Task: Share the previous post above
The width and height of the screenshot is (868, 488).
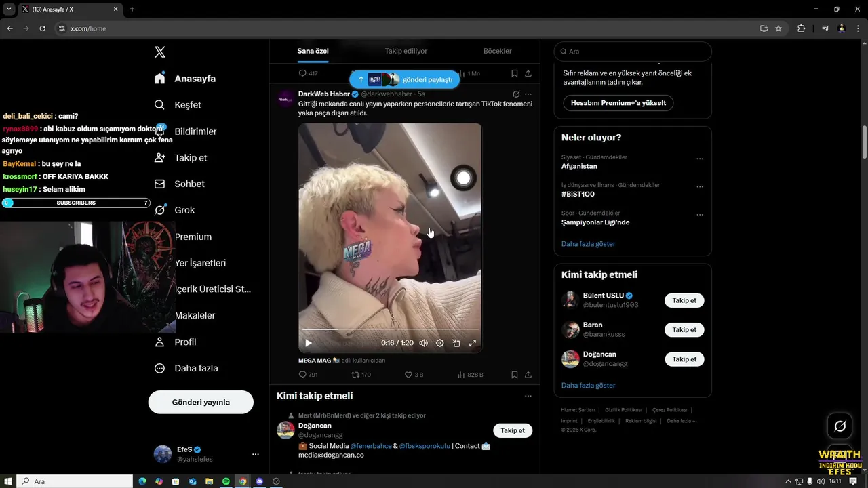Action: point(528,73)
